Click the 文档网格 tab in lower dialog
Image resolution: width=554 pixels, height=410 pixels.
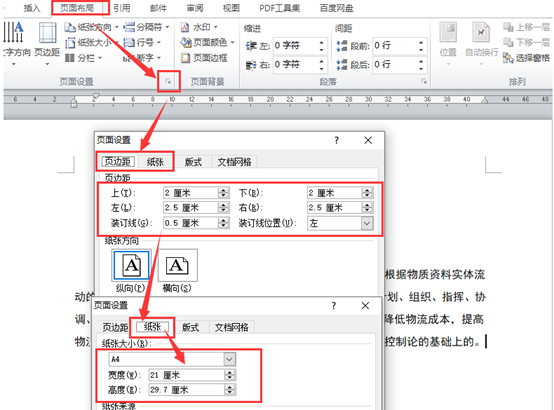(231, 327)
